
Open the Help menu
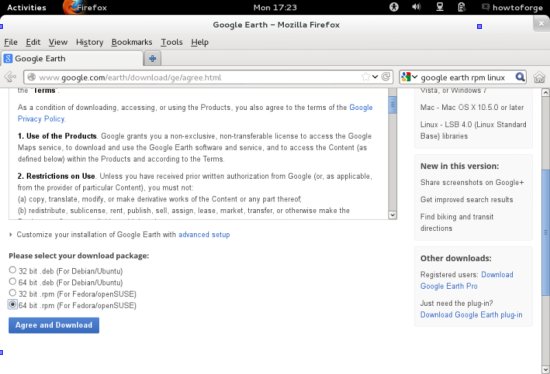tap(200, 42)
